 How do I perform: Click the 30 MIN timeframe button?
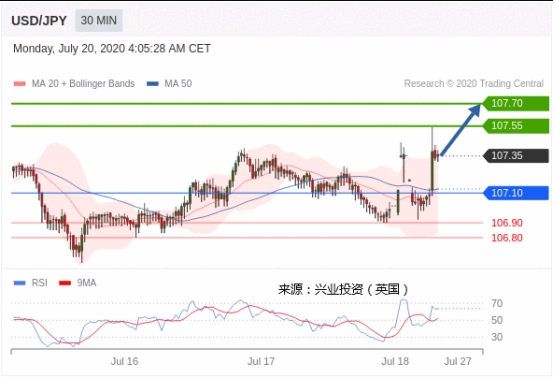click(99, 20)
